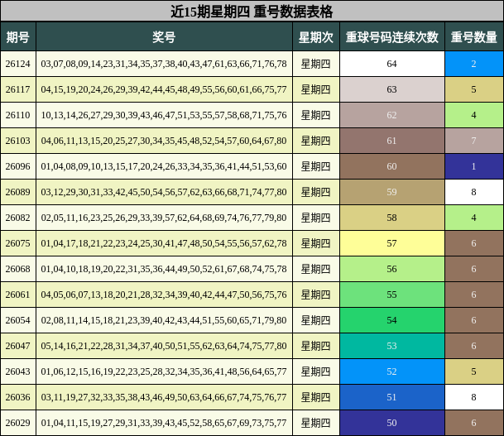Click the 奖号 column header
Screen dimensions: 504x436
[164, 37]
